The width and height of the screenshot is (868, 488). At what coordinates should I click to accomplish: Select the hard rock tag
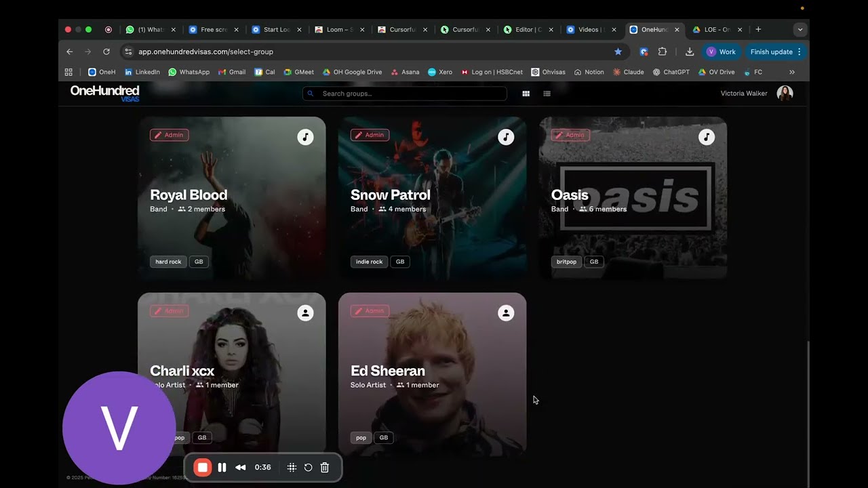tap(168, 262)
